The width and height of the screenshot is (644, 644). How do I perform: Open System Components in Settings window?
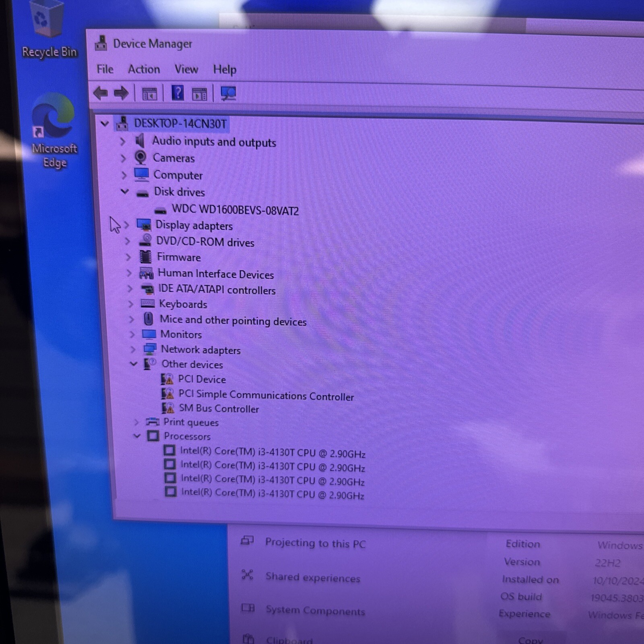click(x=303, y=610)
